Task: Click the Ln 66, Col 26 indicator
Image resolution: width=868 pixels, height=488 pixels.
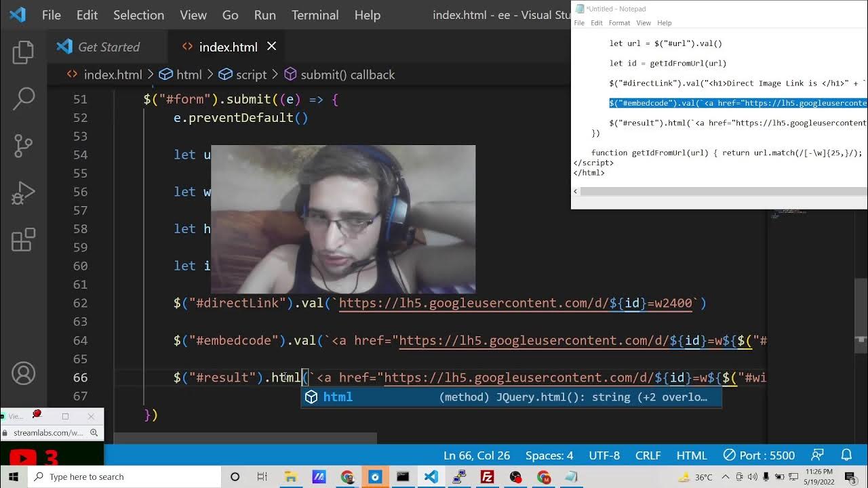Action: pyautogui.click(x=477, y=455)
